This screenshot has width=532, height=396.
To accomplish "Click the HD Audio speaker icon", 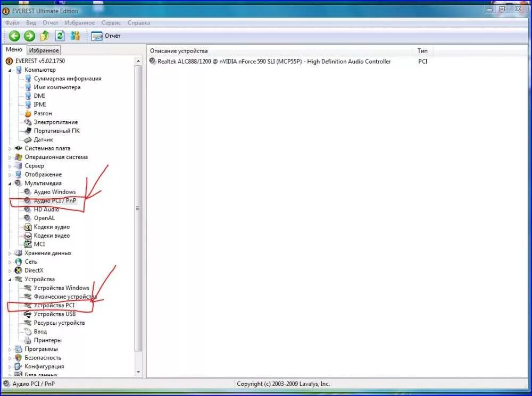I will (27, 209).
